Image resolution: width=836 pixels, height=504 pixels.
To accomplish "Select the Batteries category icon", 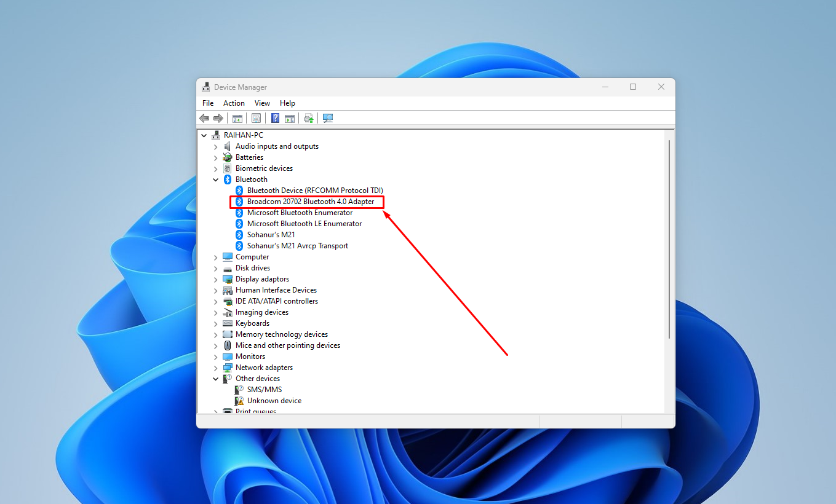I will (x=228, y=157).
